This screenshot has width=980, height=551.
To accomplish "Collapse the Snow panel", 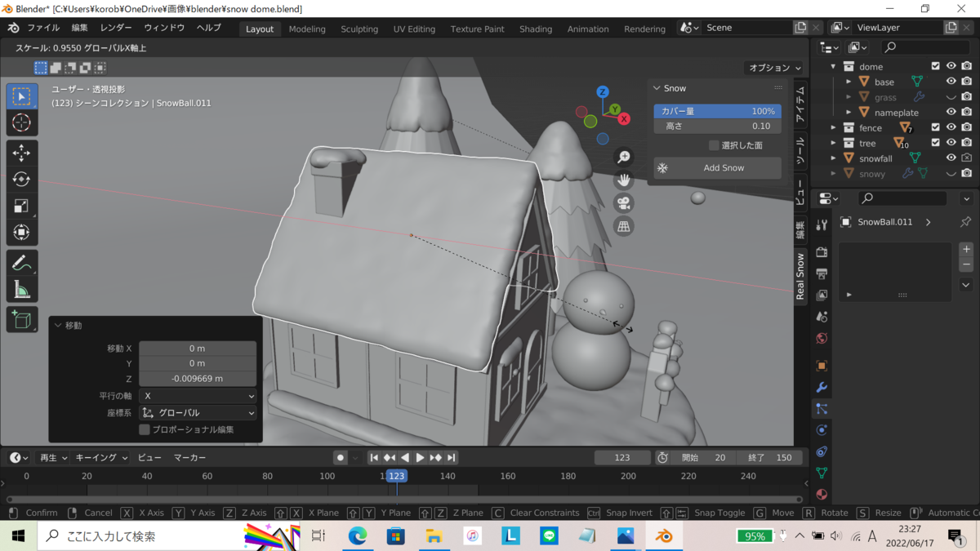I will tap(657, 88).
